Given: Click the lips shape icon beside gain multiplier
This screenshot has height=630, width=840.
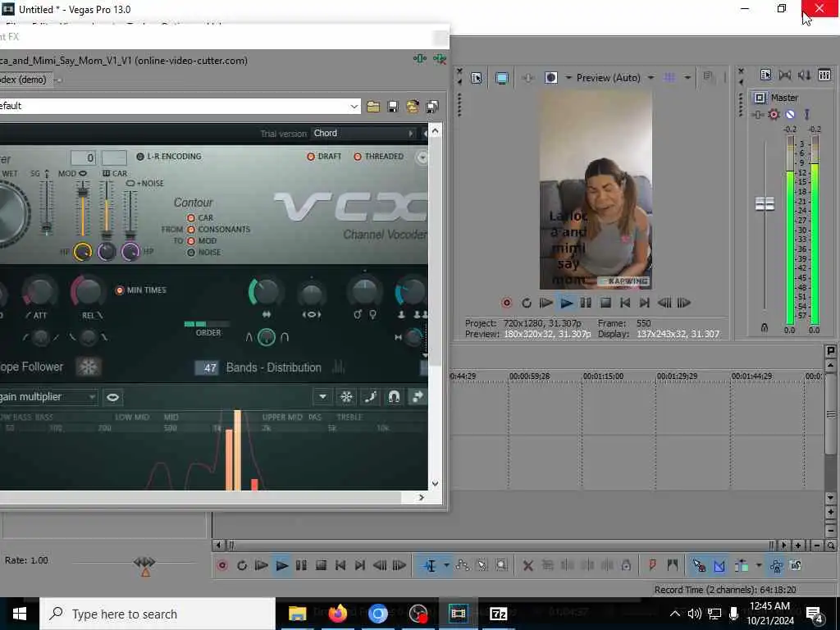Looking at the screenshot, I should pyautogui.click(x=112, y=397).
